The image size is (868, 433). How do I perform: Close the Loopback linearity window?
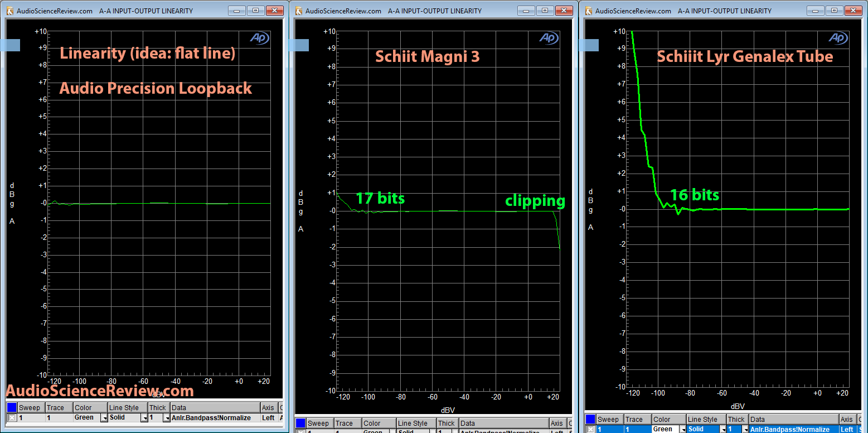click(x=274, y=11)
